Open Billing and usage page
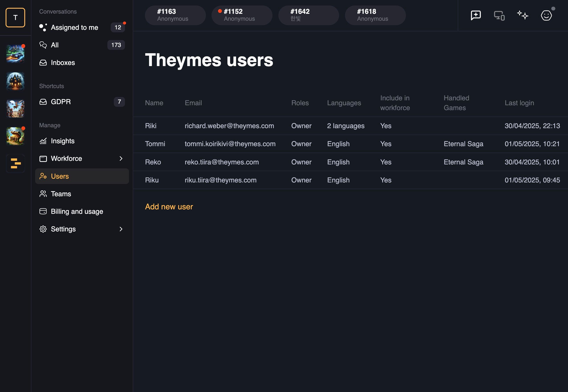Screen dimensions: 568x392 [x=82, y=212]
